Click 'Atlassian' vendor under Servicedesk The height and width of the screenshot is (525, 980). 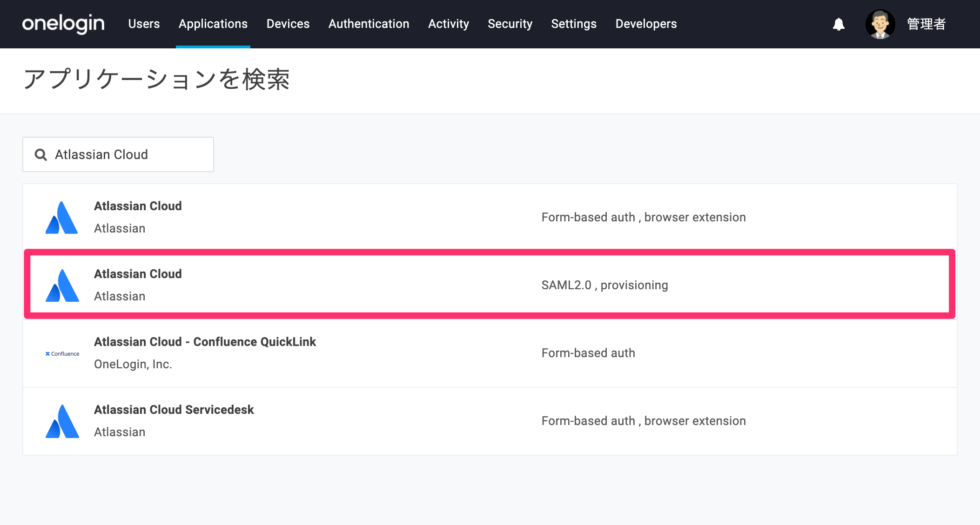[x=120, y=432]
